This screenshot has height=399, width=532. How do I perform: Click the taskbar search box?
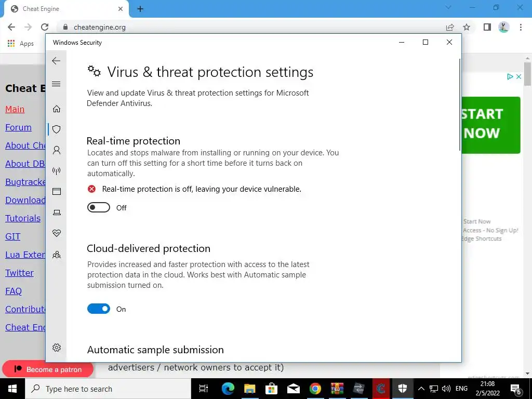(x=108, y=389)
